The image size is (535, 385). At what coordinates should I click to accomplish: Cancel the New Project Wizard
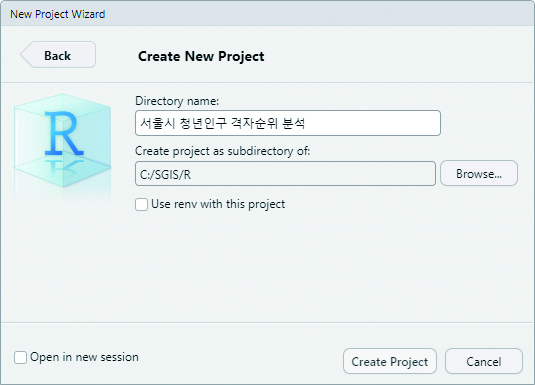coord(484,361)
